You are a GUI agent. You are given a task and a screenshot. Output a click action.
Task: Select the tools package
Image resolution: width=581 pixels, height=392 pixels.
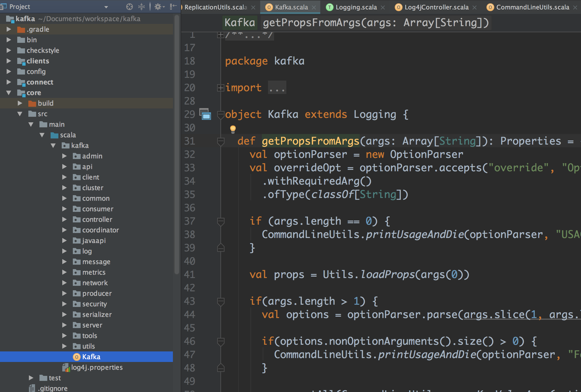[86, 336]
